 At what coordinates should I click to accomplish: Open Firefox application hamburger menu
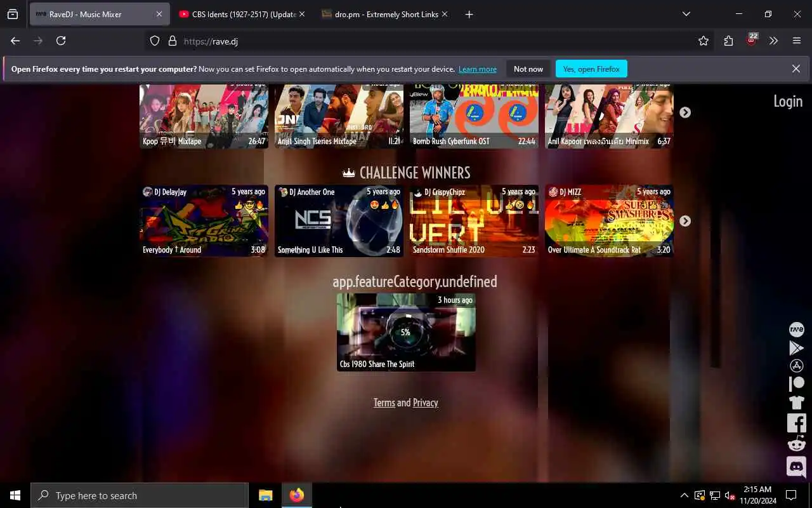point(797,41)
